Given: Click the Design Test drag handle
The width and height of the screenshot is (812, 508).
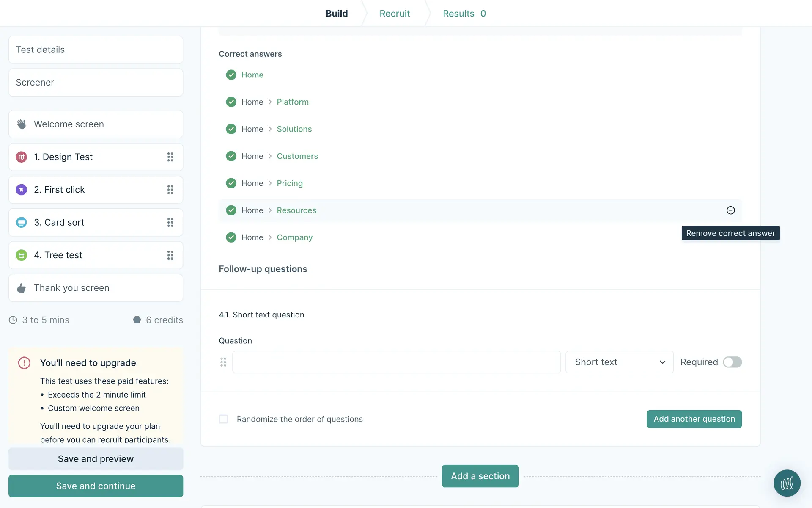Looking at the screenshot, I should coord(170,157).
